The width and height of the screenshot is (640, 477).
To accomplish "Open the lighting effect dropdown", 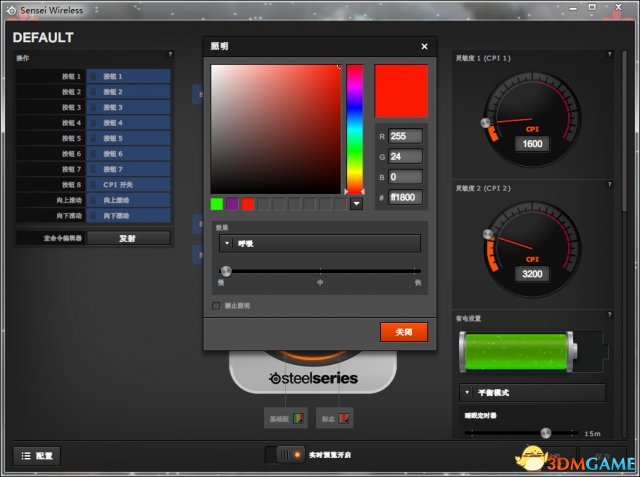I will point(320,243).
